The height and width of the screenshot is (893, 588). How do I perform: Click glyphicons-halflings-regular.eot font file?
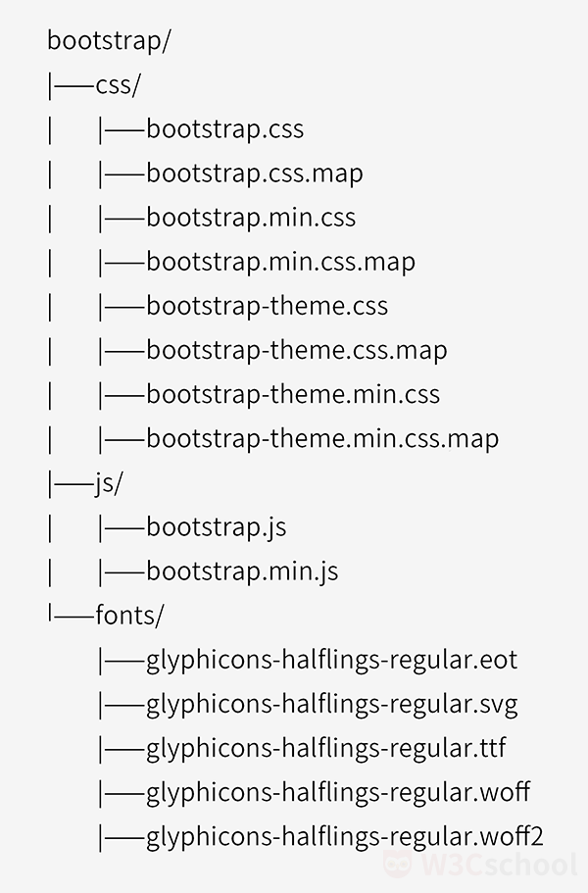click(331, 660)
